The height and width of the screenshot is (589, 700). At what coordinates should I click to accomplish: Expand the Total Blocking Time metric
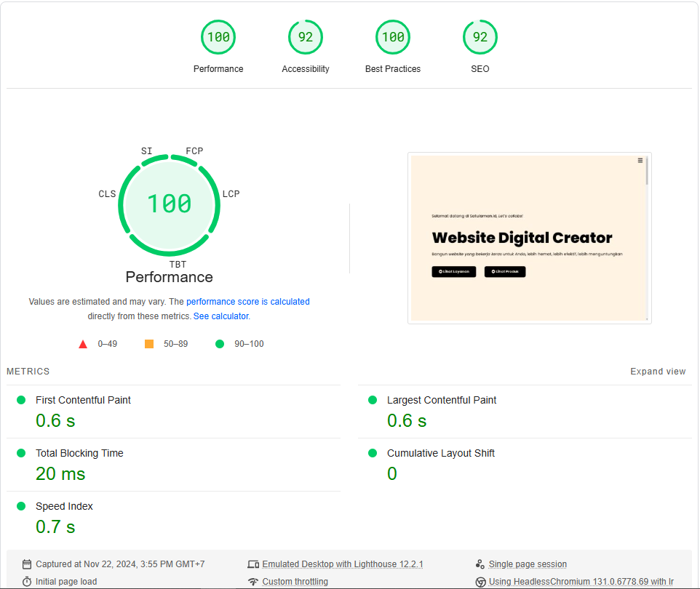tap(79, 453)
